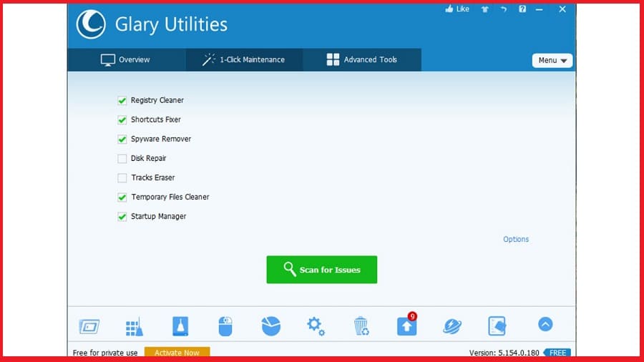Open the Menu dropdown
644x362 pixels.
point(552,60)
